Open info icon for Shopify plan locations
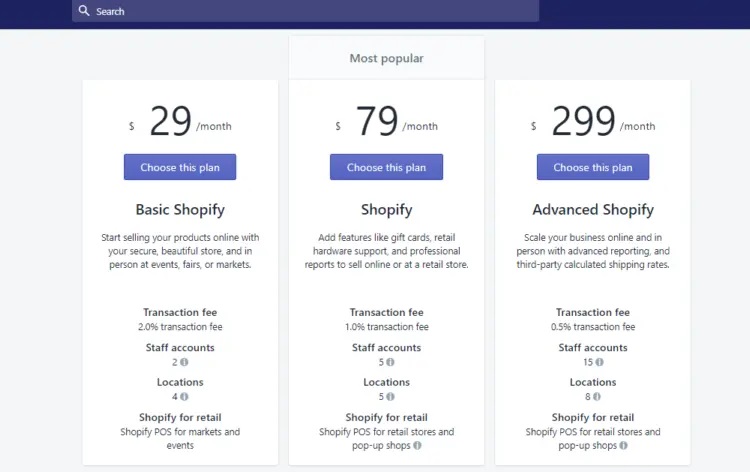Viewport: 750px width, 472px height. tap(390, 396)
